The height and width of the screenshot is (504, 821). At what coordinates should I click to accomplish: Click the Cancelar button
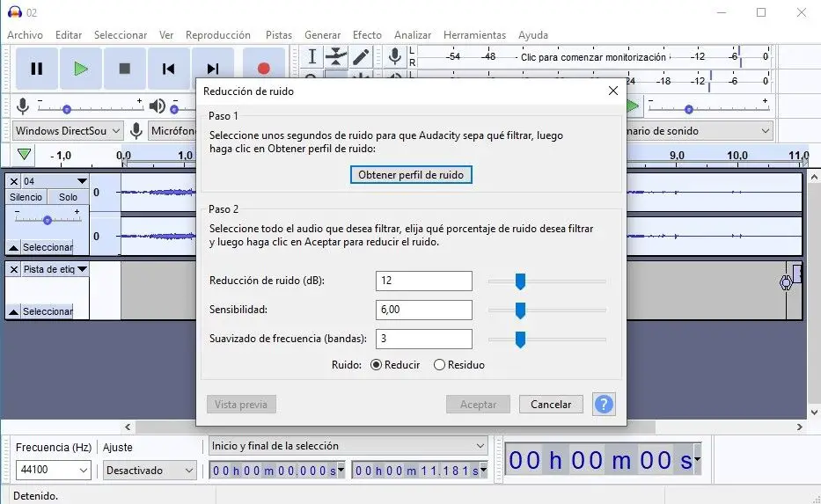[551, 404]
